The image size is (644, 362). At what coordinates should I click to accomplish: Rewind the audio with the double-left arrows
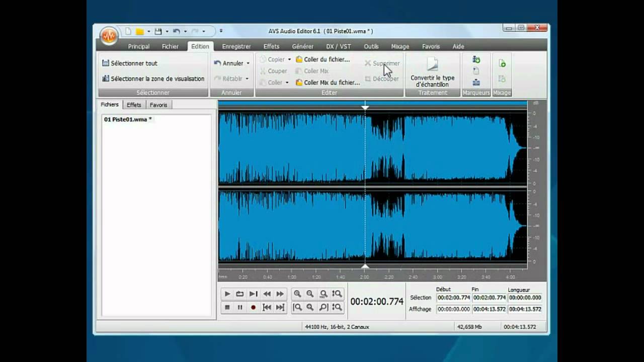click(267, 294)
